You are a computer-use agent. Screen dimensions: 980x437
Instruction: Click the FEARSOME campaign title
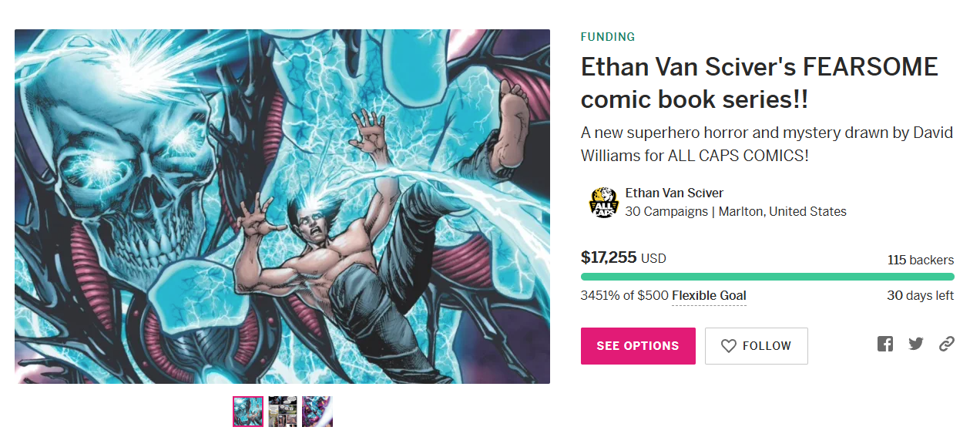[x=759, y=83]
